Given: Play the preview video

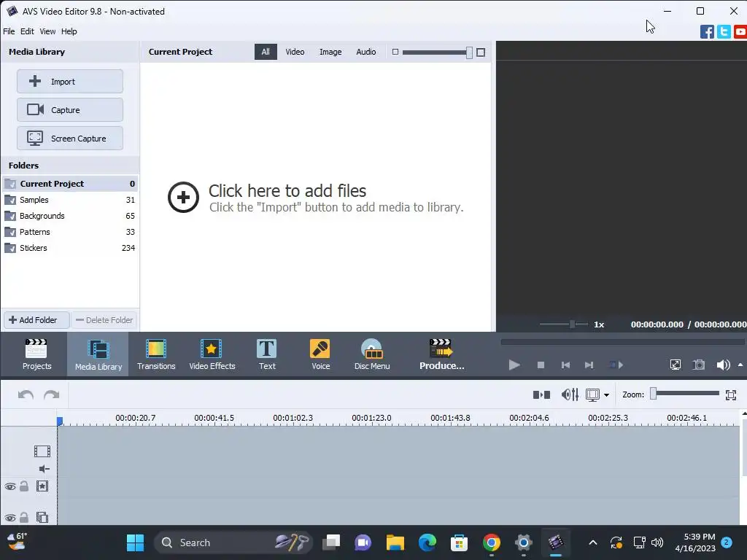Looking at the screenshot, I should coord(514,365).
